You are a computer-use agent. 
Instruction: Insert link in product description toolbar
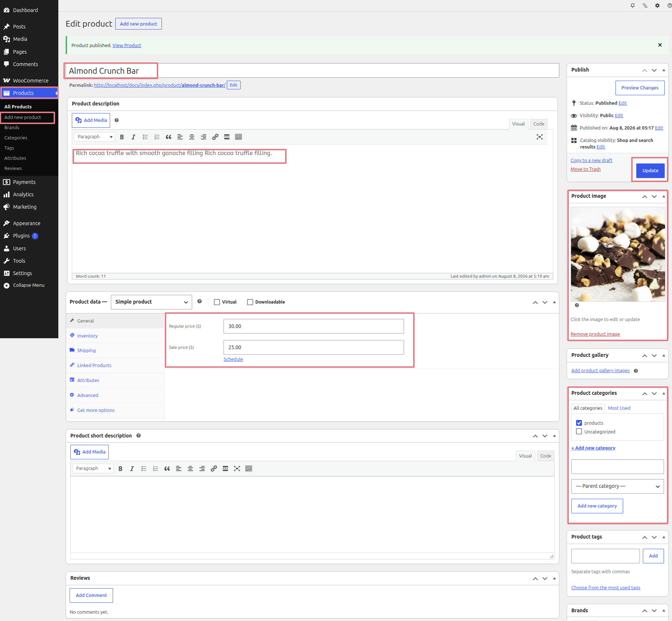tap(215, 137)
